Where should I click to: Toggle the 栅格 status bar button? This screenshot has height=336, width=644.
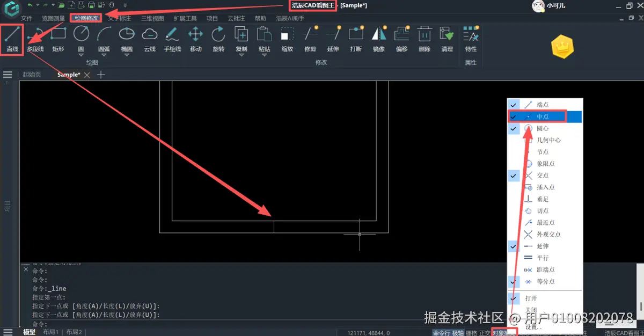[x=471, y=333]
